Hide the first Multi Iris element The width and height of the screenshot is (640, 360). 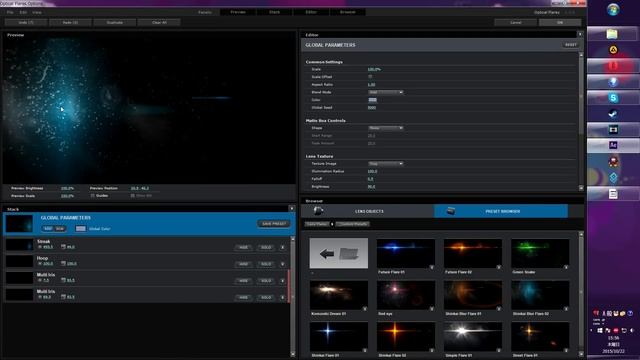[243, 281]
